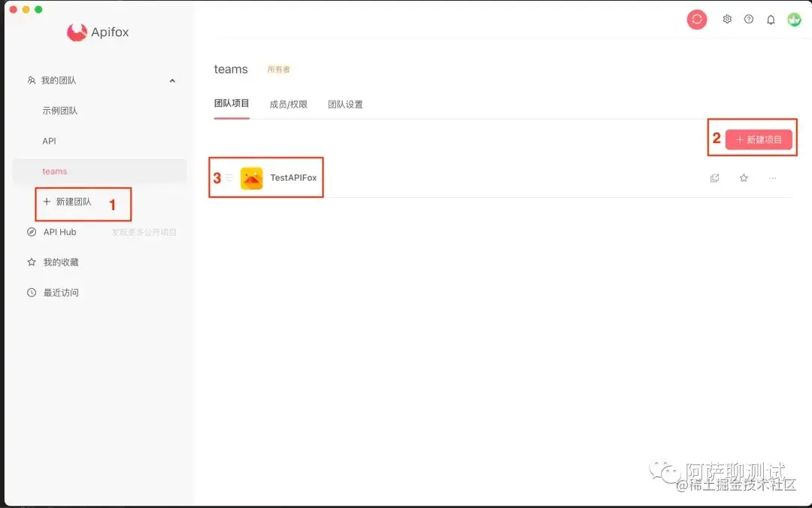This screenshot has height=508, width=812.
Task: Open the API Hub sidebar icon
Action: click(33, 232)
